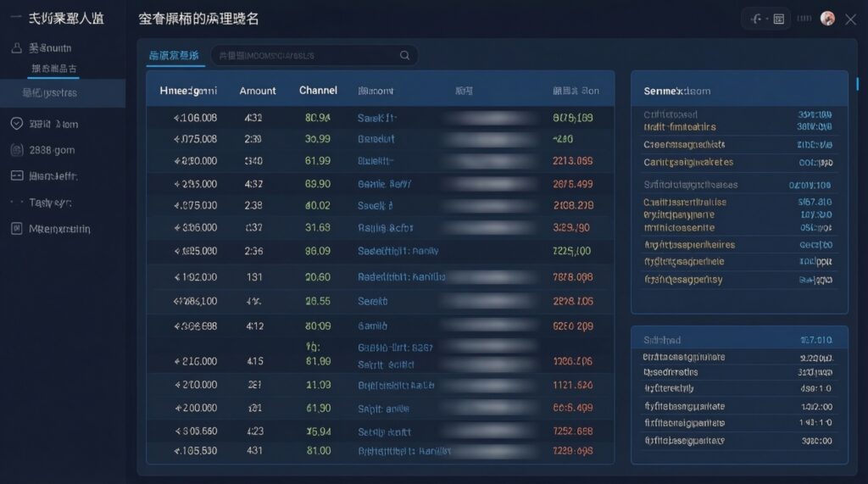Select the underlined sub-tab in the sidebar
868x484 pixels.
coord(53,69)
